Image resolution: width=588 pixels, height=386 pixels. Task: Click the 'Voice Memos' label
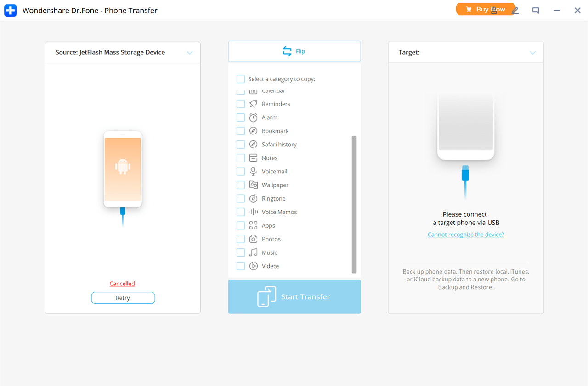tap(279, 212)
